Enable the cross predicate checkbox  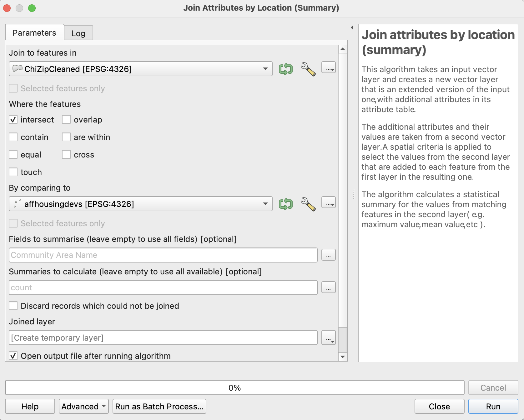click(66, 155)
